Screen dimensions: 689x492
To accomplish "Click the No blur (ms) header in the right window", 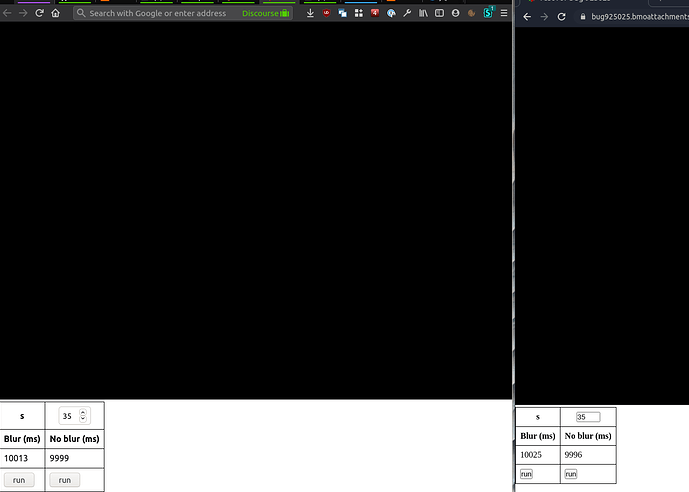I will [x=588, y=436].
